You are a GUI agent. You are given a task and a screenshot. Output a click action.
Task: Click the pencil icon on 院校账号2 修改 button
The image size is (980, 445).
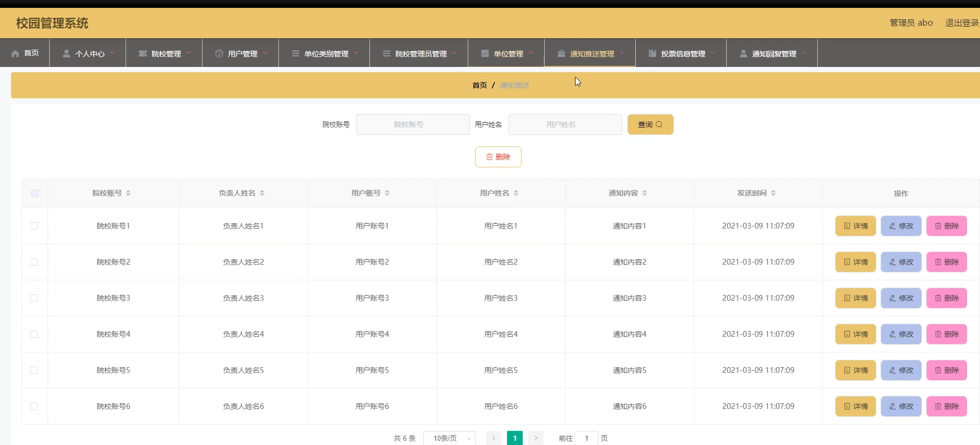(893, 262)
